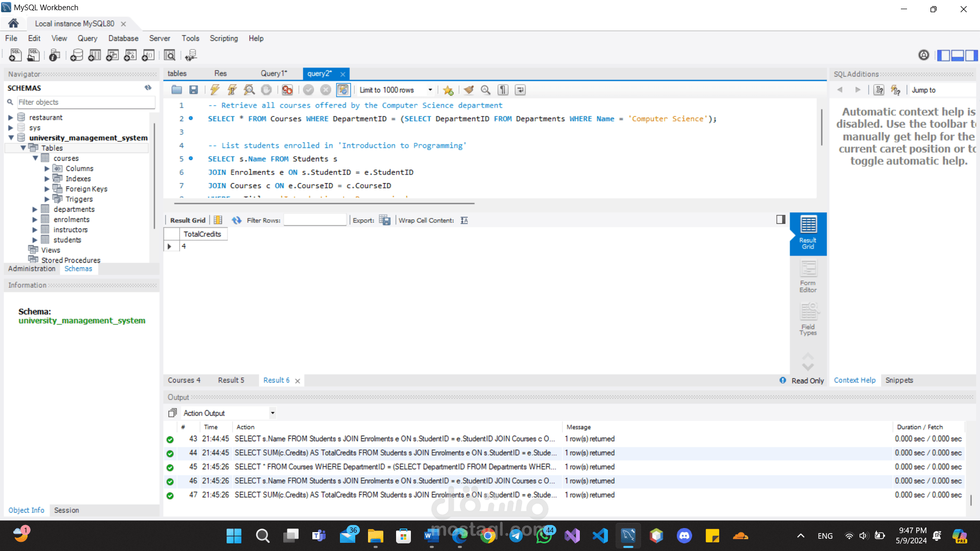
Task: Click the Explain query magnifier-lightning icon
Action: [x=249, y=90]
